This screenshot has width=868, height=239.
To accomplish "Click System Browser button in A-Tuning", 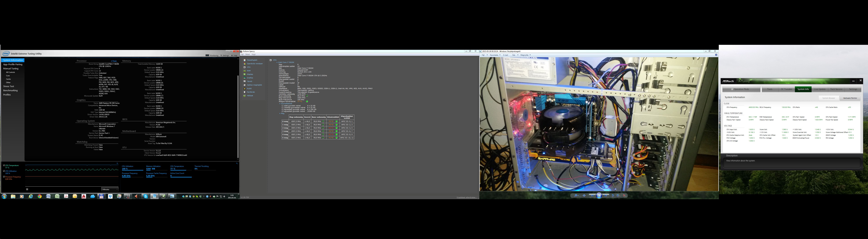I will pyautogui.click(x=829, y=98).
